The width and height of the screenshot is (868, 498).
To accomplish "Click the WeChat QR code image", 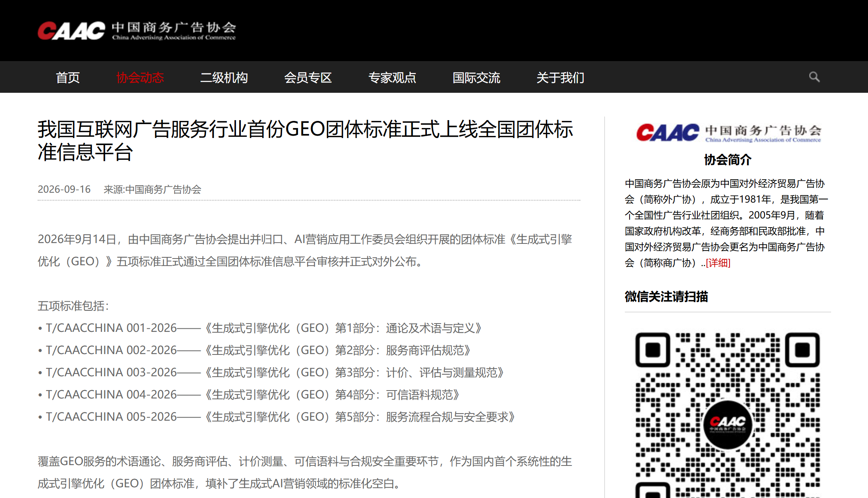I will (728, 415).
